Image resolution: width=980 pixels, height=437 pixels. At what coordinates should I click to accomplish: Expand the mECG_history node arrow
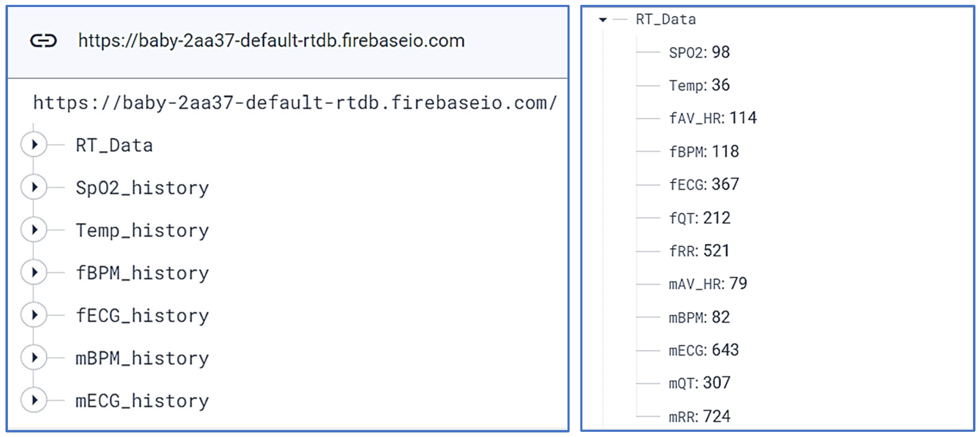click(x=34, y=400)
